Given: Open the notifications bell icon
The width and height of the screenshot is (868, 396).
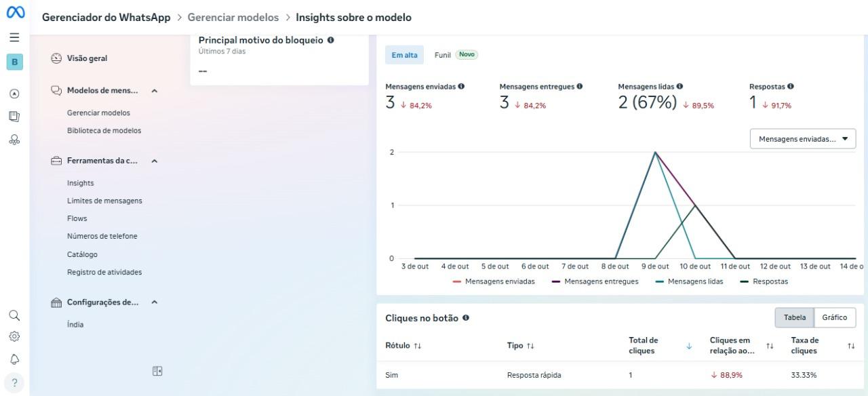Looking at the screenshot, I should 14,359.
